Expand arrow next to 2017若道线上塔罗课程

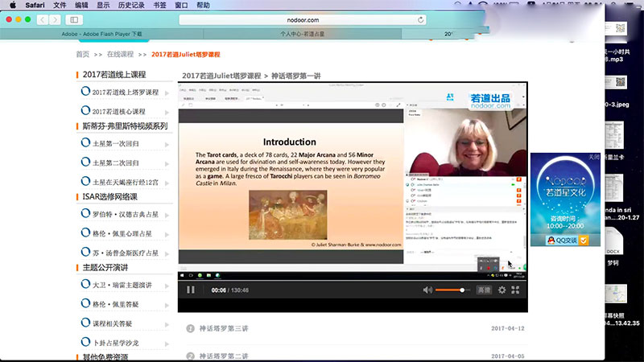167,93
